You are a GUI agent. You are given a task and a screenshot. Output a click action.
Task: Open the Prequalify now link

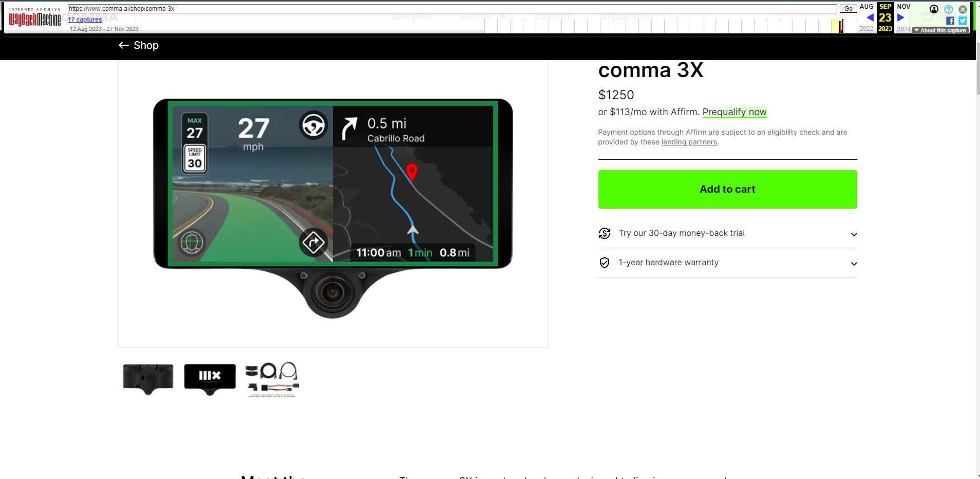pyautogui.click(x=734, y=112)
